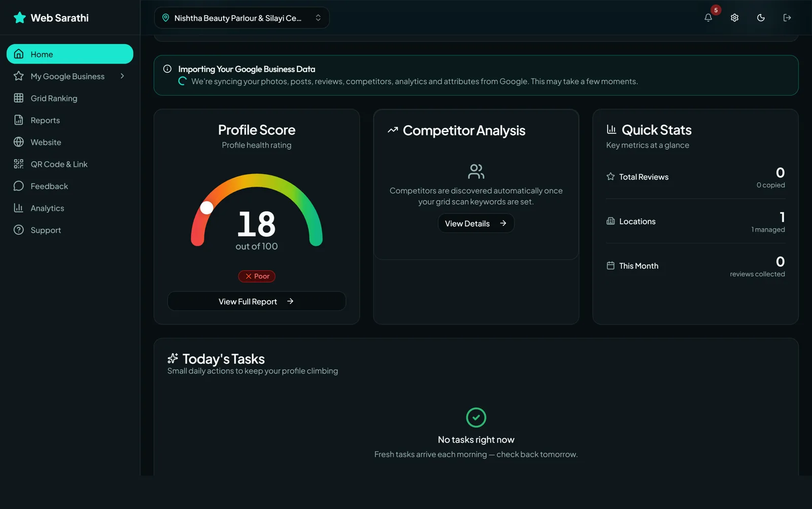
Task: Open Reports page
Action: tap(70, 120)
